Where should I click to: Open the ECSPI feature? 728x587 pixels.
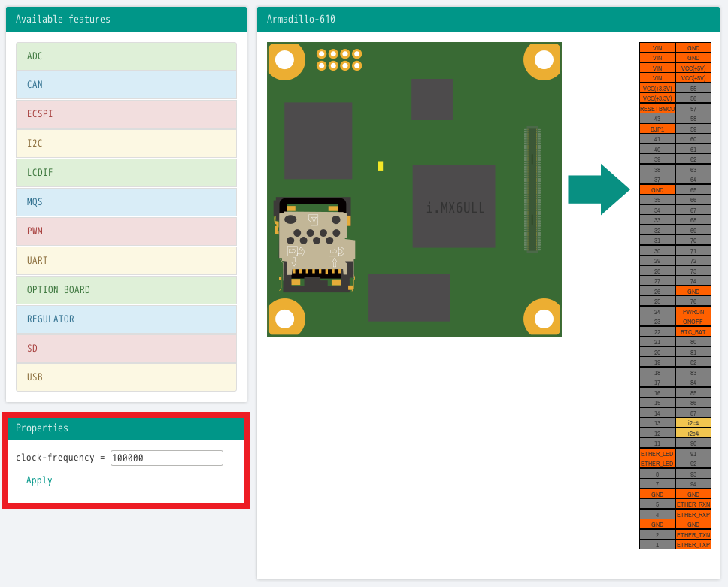click(x=126, y=114)
